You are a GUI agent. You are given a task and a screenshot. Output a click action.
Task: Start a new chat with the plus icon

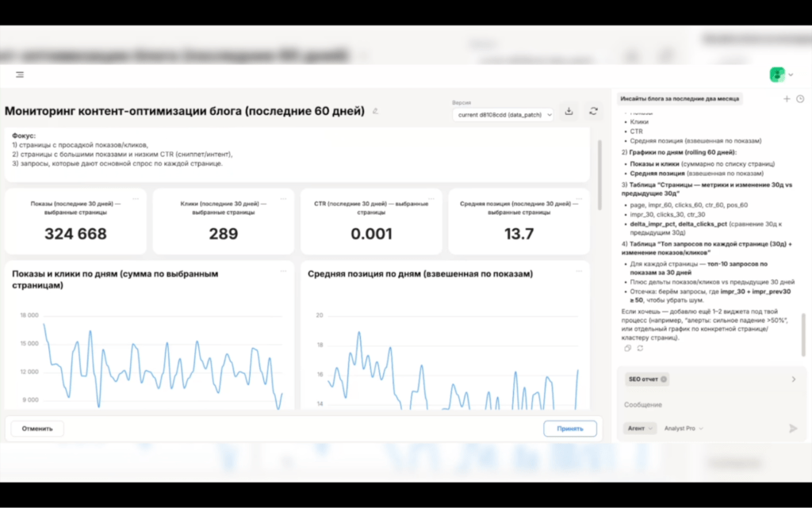pyautogui.click(x=787, y=99)
